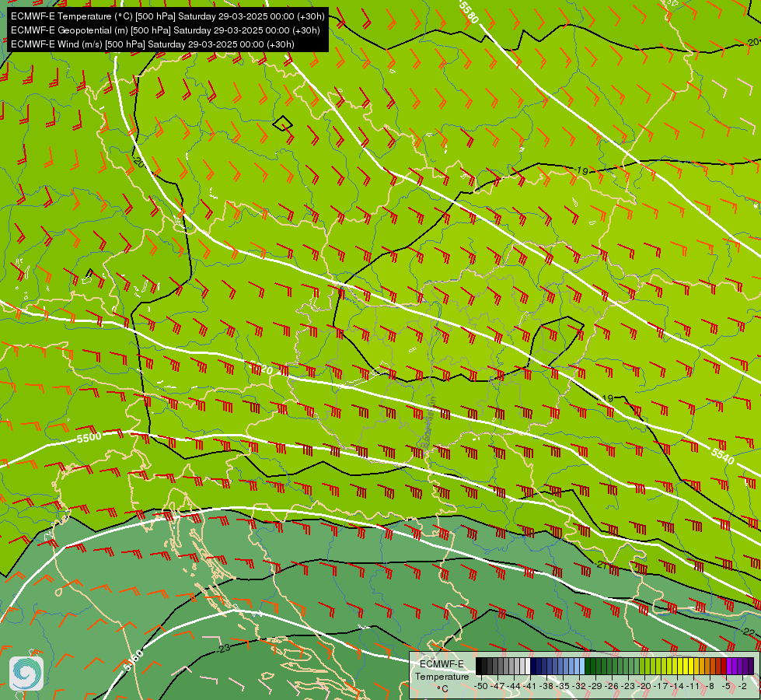Click the 5500 geopotential contour label
The height and width of the screenshot is (700, 761).
pyautogui.click(x=89, y=437)
